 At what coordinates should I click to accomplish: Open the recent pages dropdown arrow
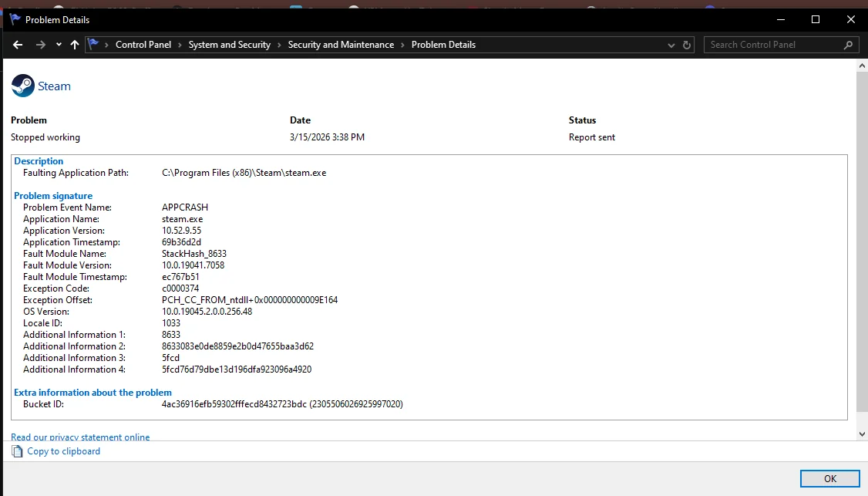(57, 45)
